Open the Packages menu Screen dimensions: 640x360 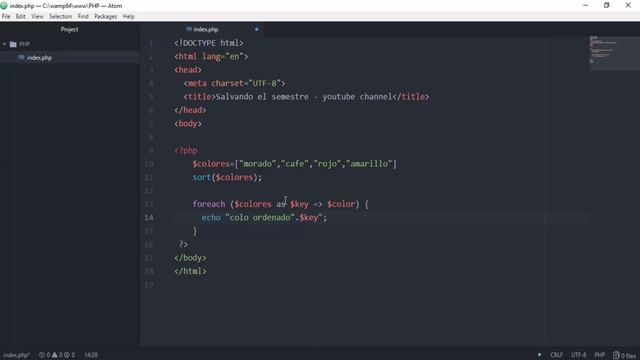tap(105, 16)
